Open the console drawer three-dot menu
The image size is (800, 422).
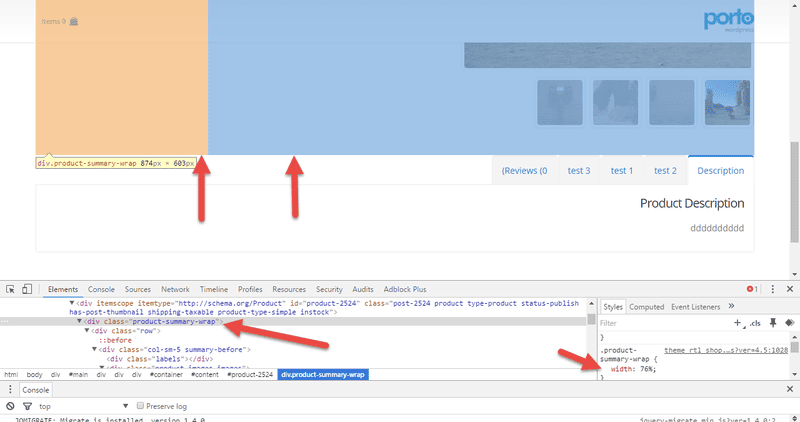pyautogui.click(x=10, y=390)
